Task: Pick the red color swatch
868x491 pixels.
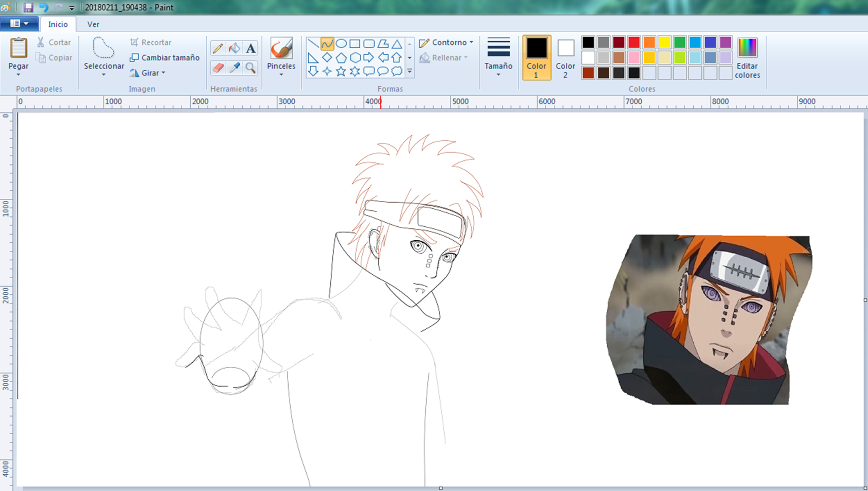Action: click(634, 42)
